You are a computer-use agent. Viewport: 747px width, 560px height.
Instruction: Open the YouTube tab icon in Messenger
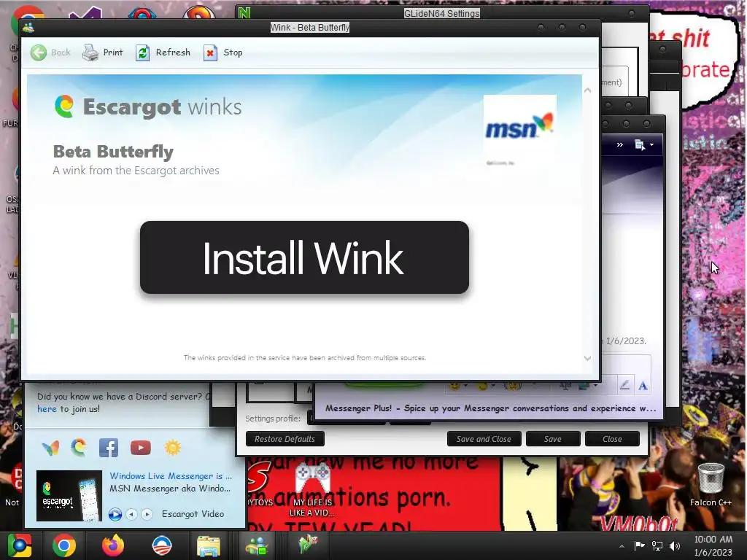(141, 448)
